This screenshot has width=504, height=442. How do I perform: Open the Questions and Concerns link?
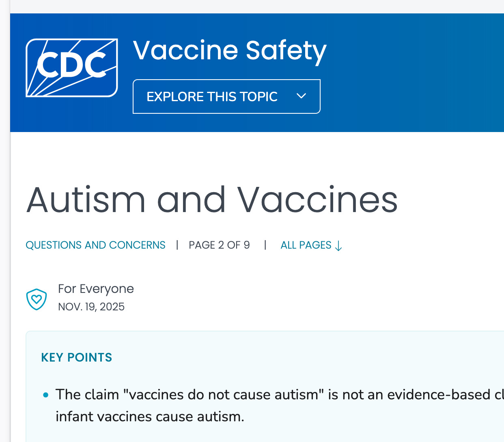95,245
